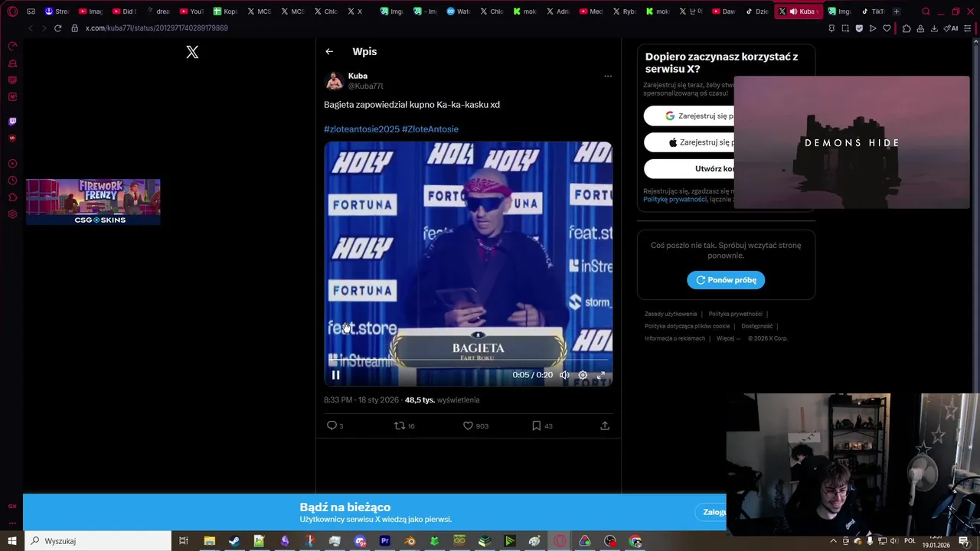The width and height of the screenshot is (980, 551).
Task: Open the AI assistant toolbar button
Action: point(951,28)
